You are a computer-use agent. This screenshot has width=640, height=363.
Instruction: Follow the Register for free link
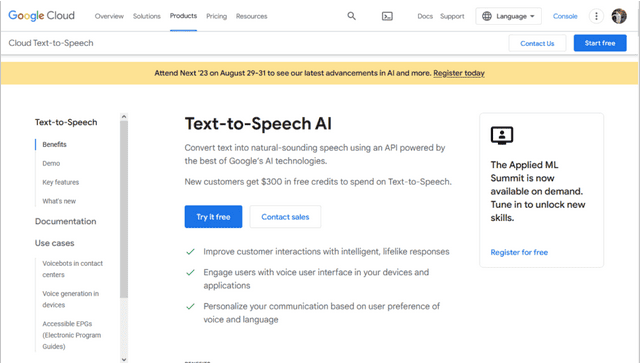pyautogui.click(x=519, y=252)
